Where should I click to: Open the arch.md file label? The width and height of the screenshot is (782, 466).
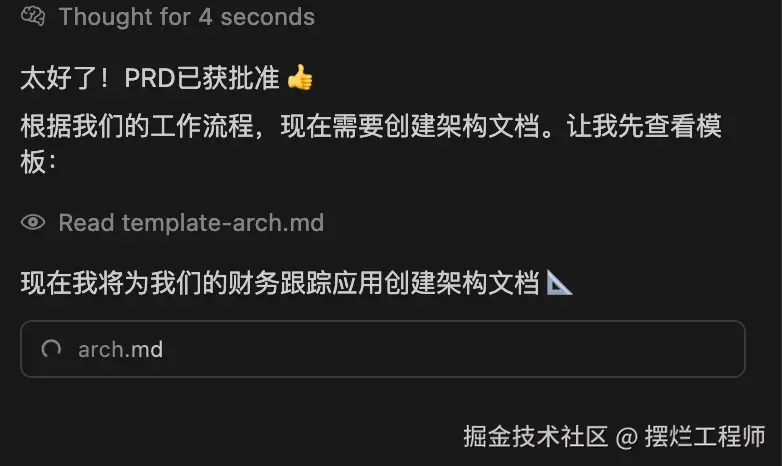click(120, 349)
